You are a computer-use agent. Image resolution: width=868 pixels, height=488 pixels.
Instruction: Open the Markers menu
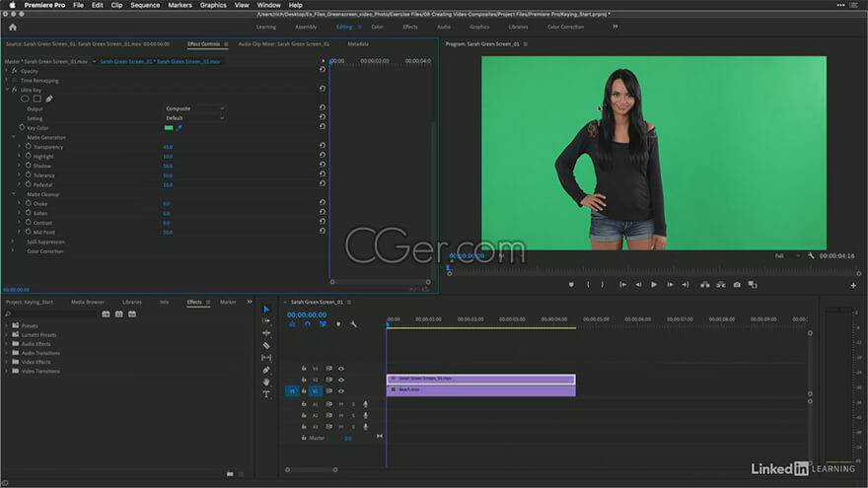click(180, 5)
